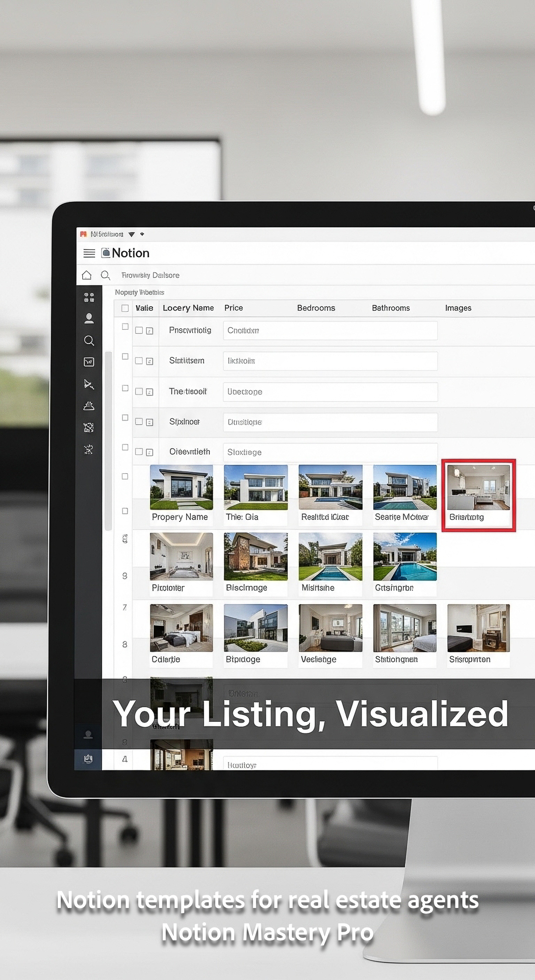Viewport: 535px width, 980px height.
Task: Click the Nopariy database title text
Action: (139, 293)
